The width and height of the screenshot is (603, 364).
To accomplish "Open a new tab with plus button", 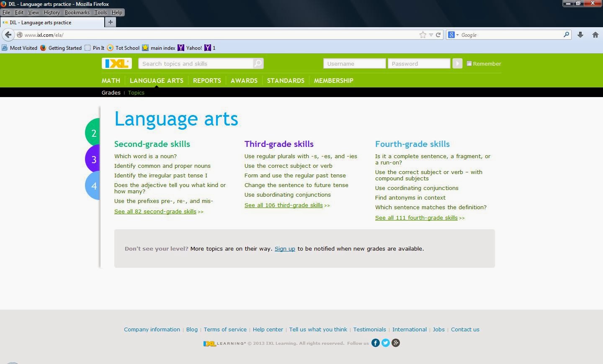I will (111, 22).
